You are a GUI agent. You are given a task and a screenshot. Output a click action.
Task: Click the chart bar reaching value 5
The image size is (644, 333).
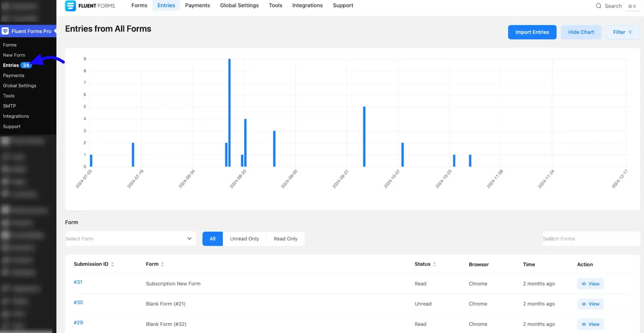364,137
